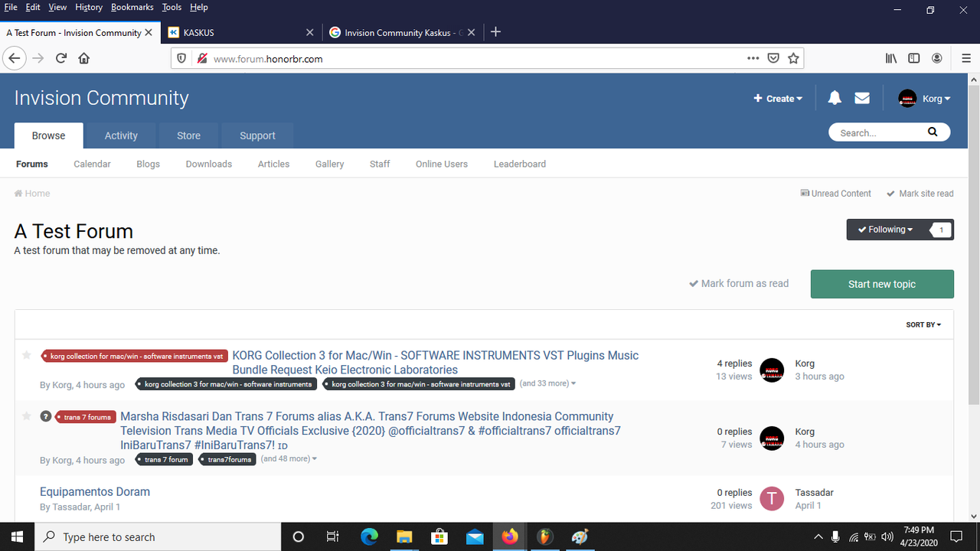Open the Sort By dropdown
Image resolution: width=980 pixels, height=551 pixels.
(x=923, y=324)
